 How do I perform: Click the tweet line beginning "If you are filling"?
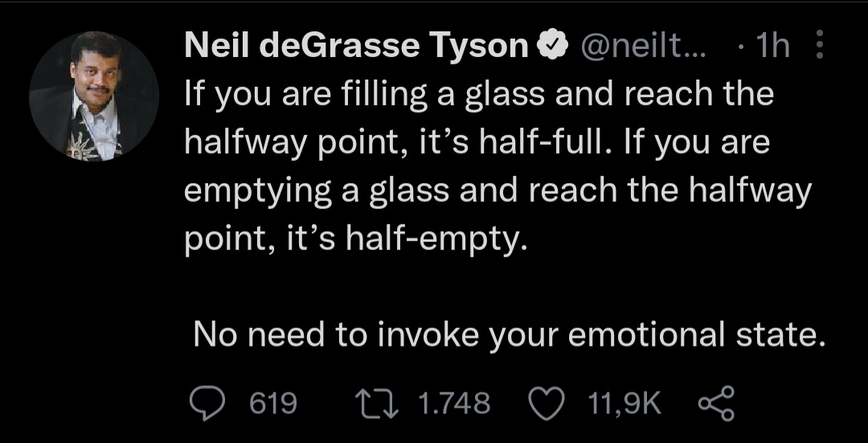click(x=478, y=95)
